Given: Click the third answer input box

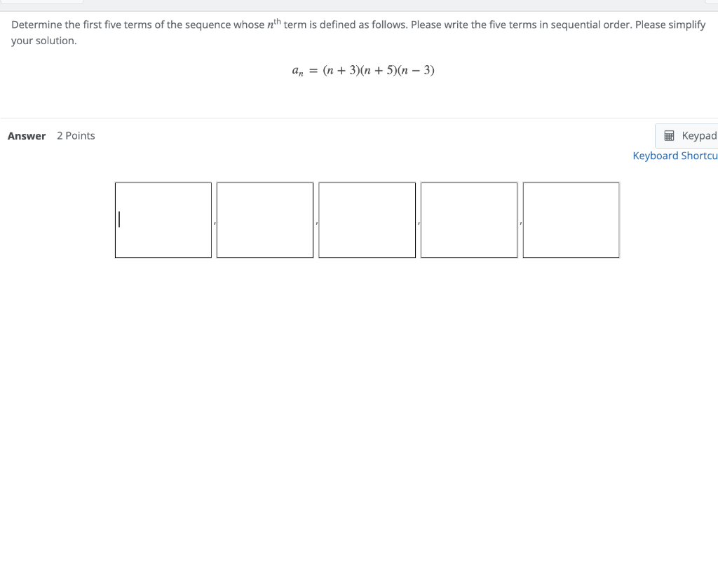Looking at the screenshot, I should 367,219.
